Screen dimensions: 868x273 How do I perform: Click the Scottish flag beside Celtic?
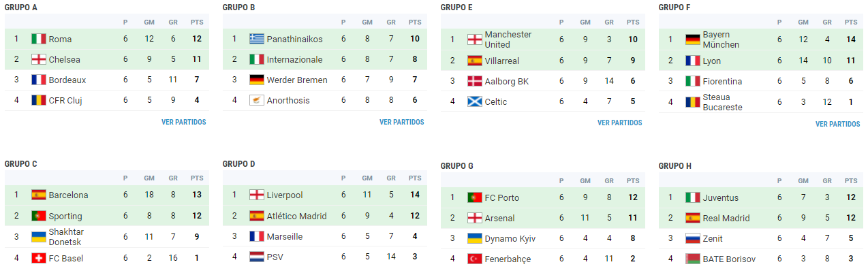click(475, 101)
